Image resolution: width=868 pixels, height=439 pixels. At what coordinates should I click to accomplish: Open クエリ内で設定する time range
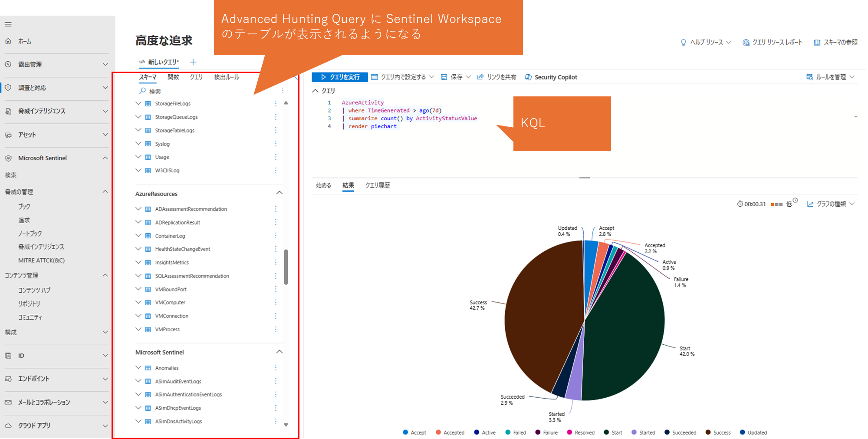[402, 77]
